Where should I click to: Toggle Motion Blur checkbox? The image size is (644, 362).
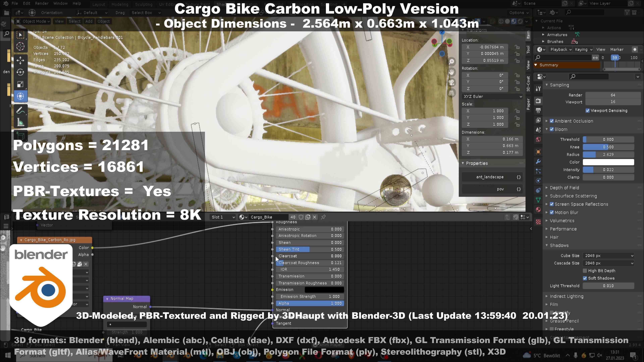click(x=552, y=213)
